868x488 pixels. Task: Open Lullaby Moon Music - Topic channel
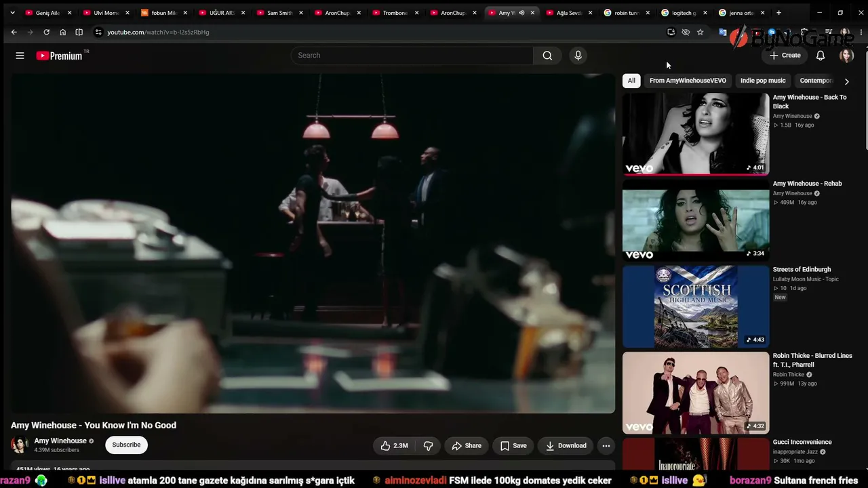point(806,279)
